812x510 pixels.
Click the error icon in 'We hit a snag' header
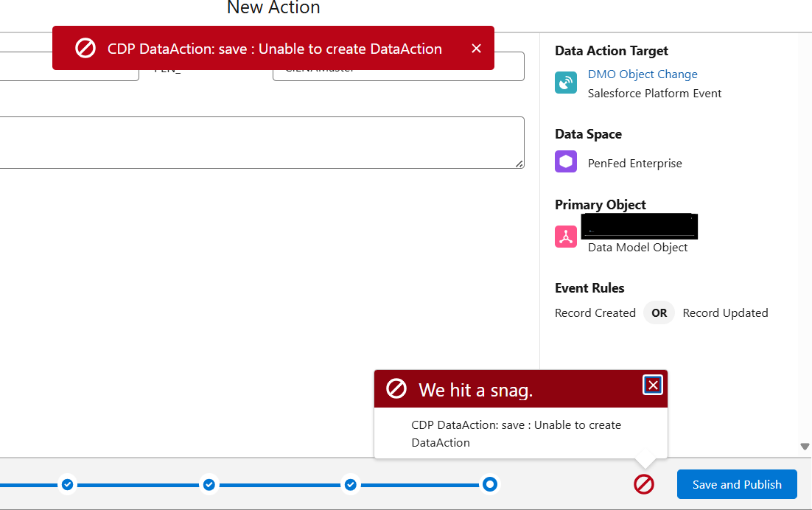(x=396, y=388)
